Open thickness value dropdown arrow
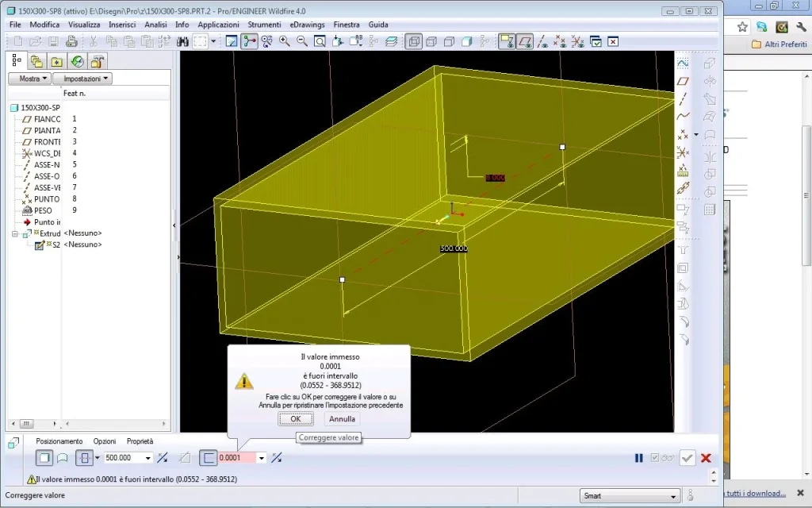Image resolution: width=812 pixels, height=508 pixels. [262, 458]
